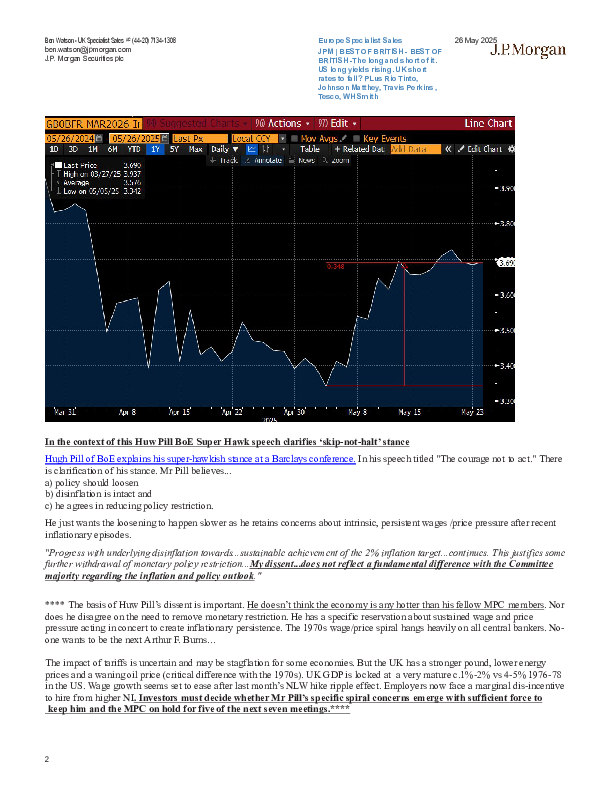Viewport: 612px width, 792px height.
Task: Toggle the Mov Avgs checkbox
Action: tap(294, 138)
